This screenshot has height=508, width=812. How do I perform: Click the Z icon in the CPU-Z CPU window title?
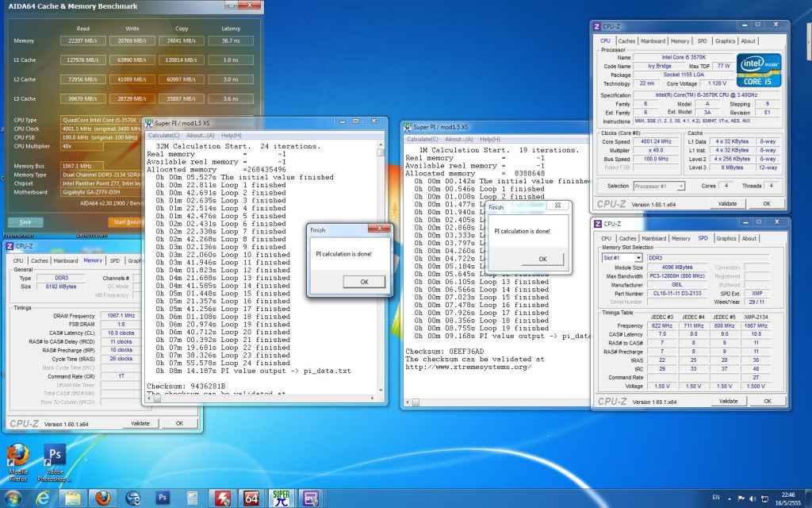597,26
